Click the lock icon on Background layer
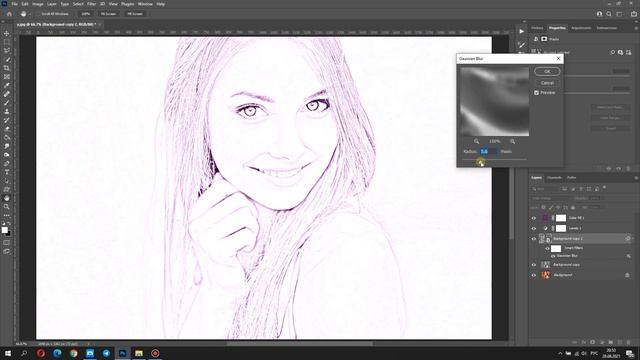The image size is (640, 360). (x=627, y=275)
